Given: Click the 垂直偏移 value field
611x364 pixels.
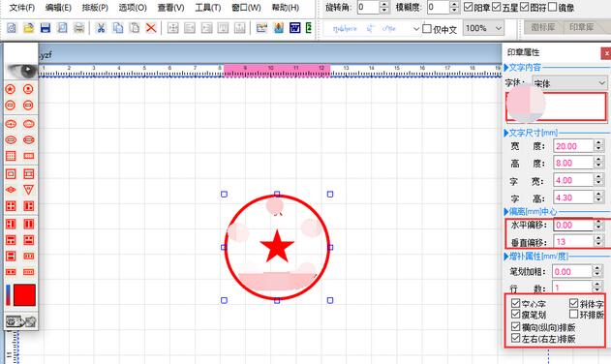Looking at the screenshot, I should pyautogui.click(x=573, y=242).
